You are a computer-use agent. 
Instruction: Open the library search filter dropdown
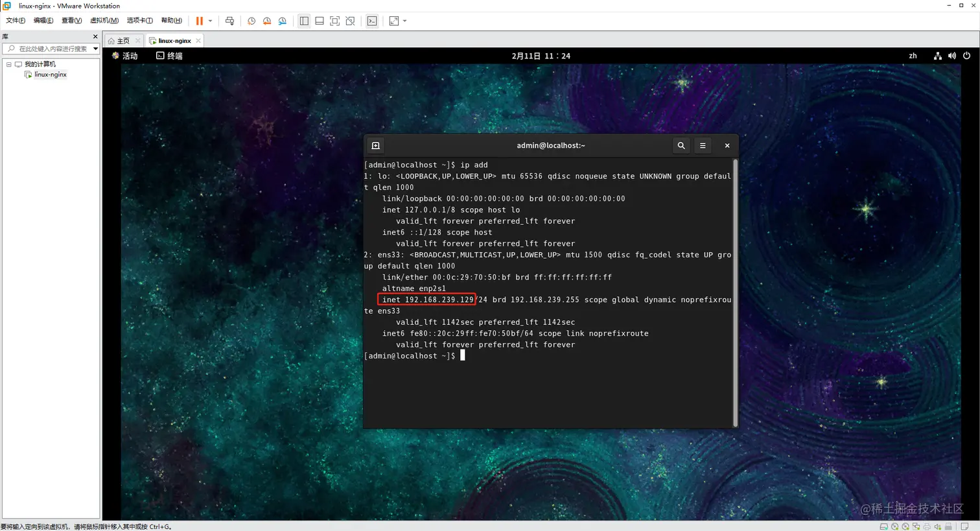click(x=95, y=49)
